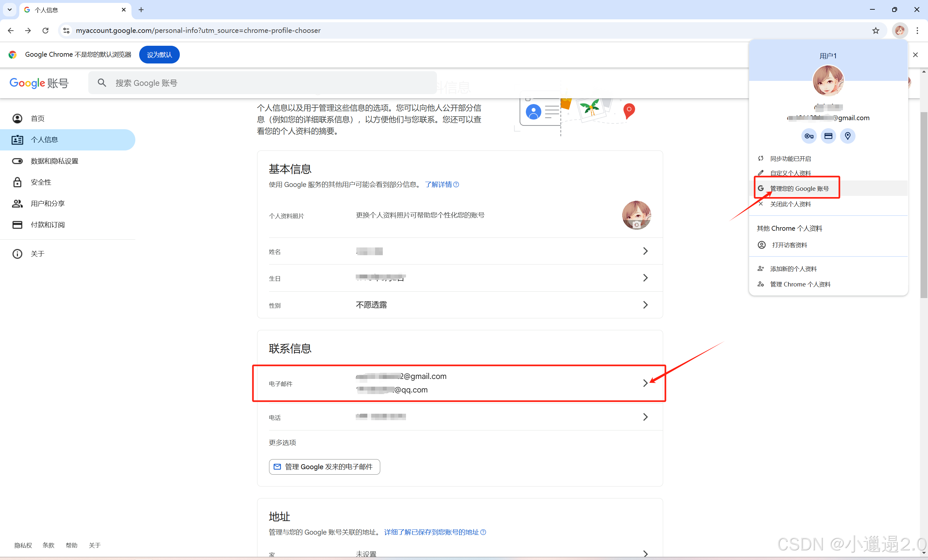Click 管理 Google 发来的电子邮件 button
The image size is (928, 560).
tap(324, 467)
